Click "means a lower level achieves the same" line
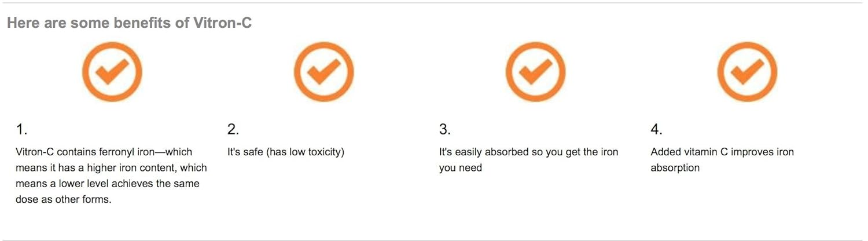Image resolution: width=868 pixels, height=241 pixels. (x=107, y=184)
